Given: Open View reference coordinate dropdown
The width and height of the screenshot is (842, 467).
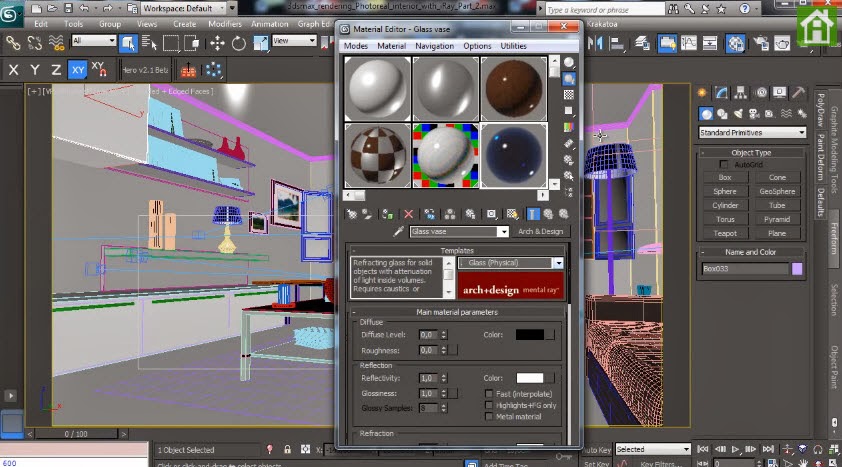Looking at the screenshot, I should [x=294, y=41].
